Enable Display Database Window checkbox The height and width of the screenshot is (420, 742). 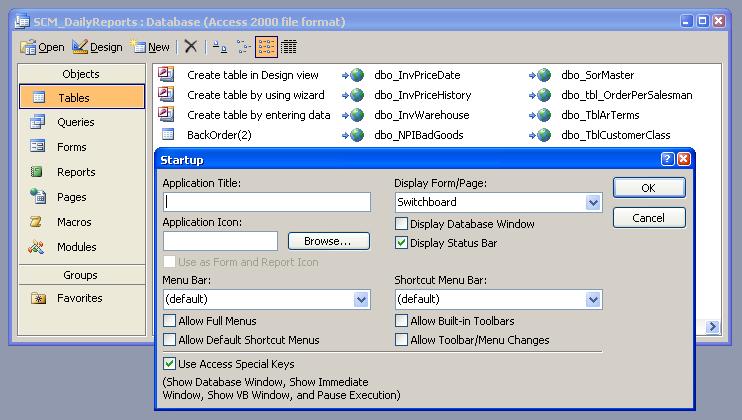[x=402, y=224]
